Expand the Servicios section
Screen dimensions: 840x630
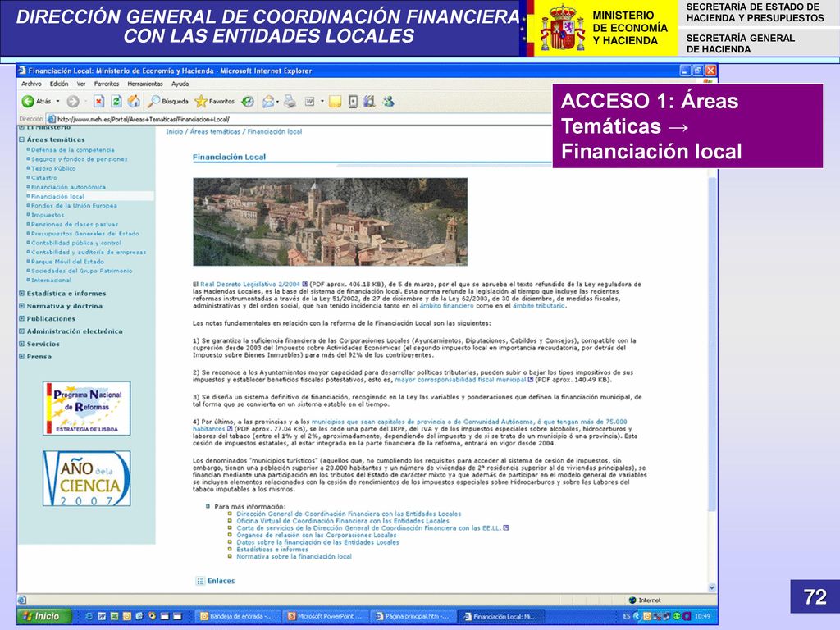pos(22,344)
